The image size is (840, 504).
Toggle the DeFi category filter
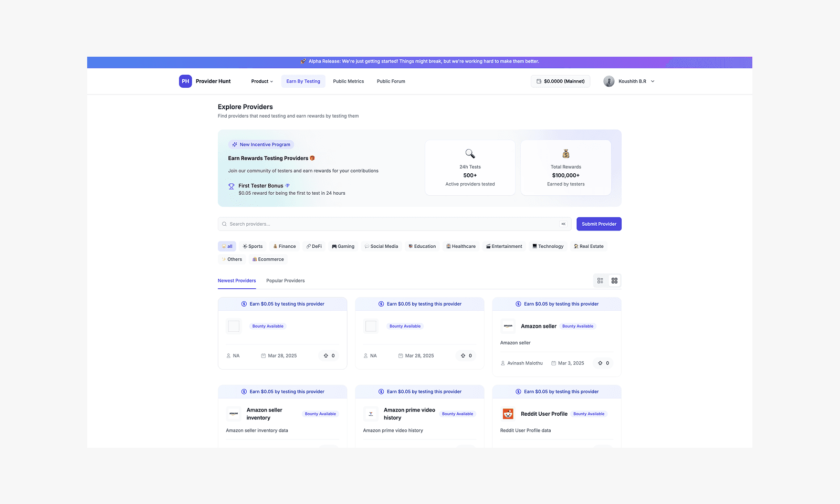(314, 246)
